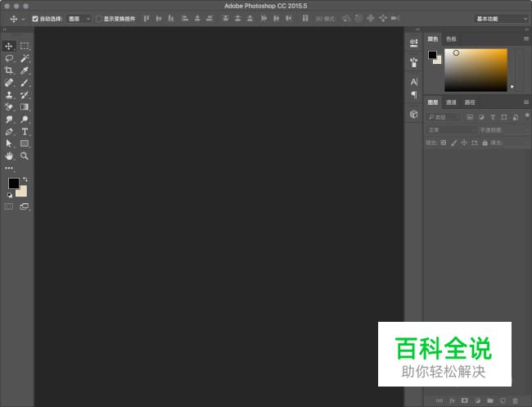Image resolution: width=532 pixels, height=407 pixels.
Task: Swap foreground and background colors
Action: (25, 179)
